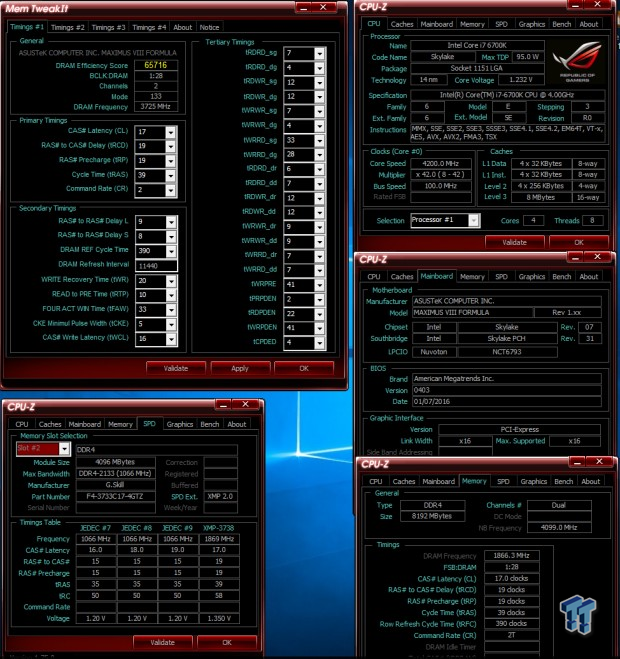Viewport: 620px width, 659px height.
Task: Expand the RAS# to CAS# Delay (tRCD) dropdown
Action: (171, 146)
